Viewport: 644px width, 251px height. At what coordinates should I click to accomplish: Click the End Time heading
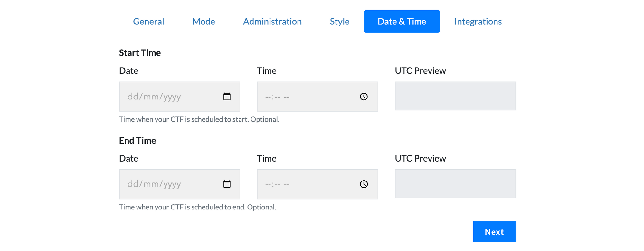tap(137, 140)
